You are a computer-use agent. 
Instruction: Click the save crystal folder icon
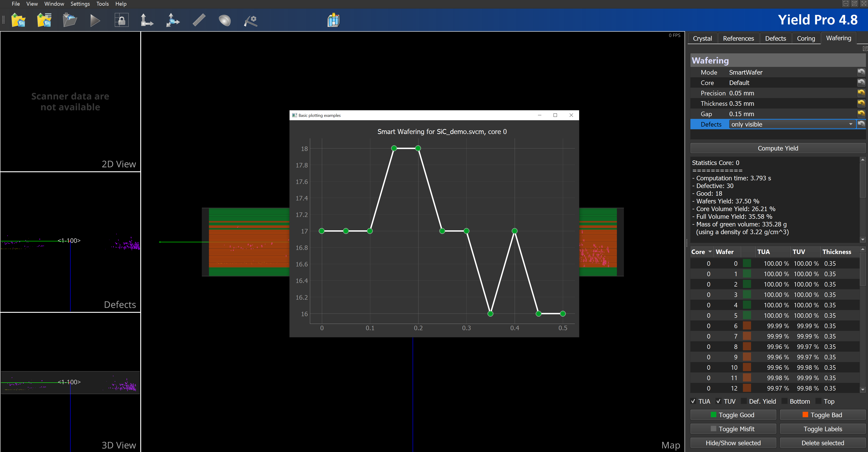click(x=70, y=20)
